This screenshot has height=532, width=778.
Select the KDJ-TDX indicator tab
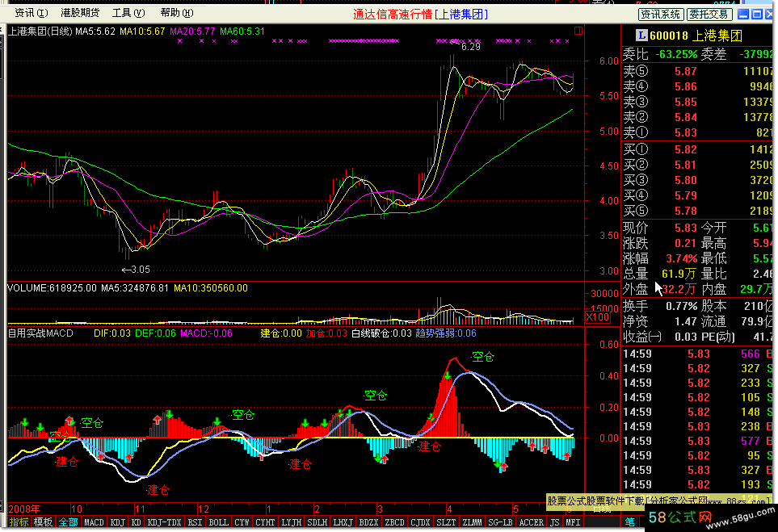(164, 522)
